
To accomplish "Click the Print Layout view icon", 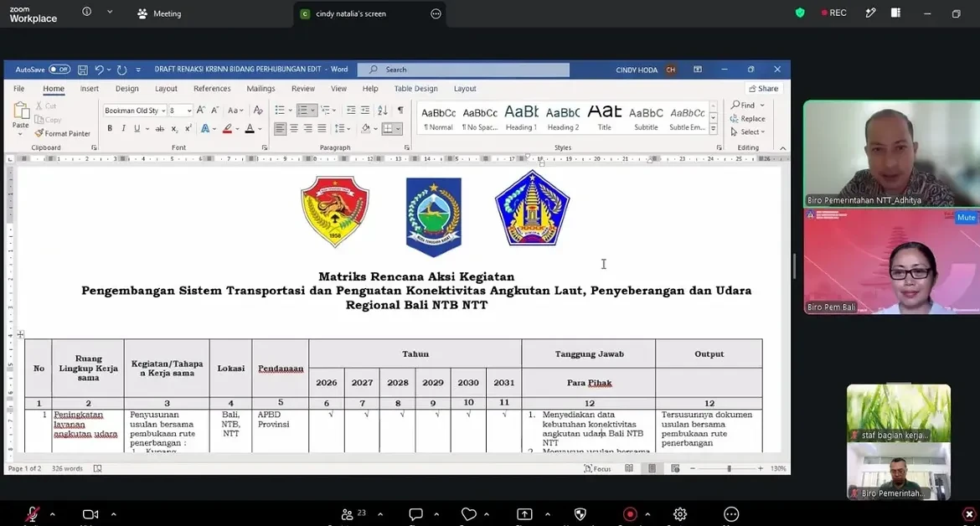I will pos(652,468).
